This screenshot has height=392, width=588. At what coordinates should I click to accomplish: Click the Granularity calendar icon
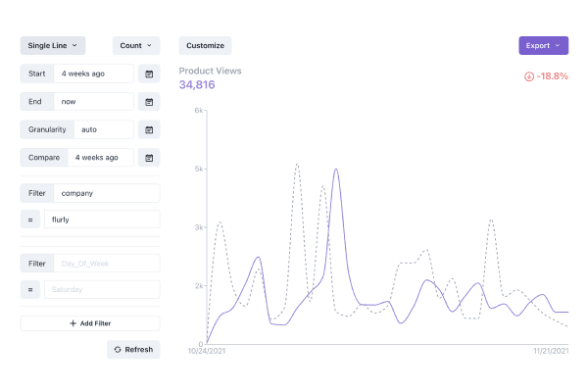pos(149,129)
